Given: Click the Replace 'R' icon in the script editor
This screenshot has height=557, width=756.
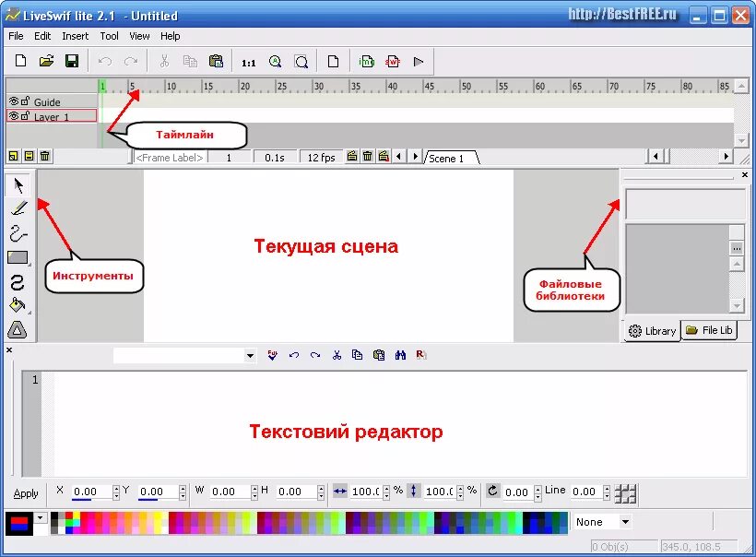Looking at the screenshot, I should coord(421,355).
